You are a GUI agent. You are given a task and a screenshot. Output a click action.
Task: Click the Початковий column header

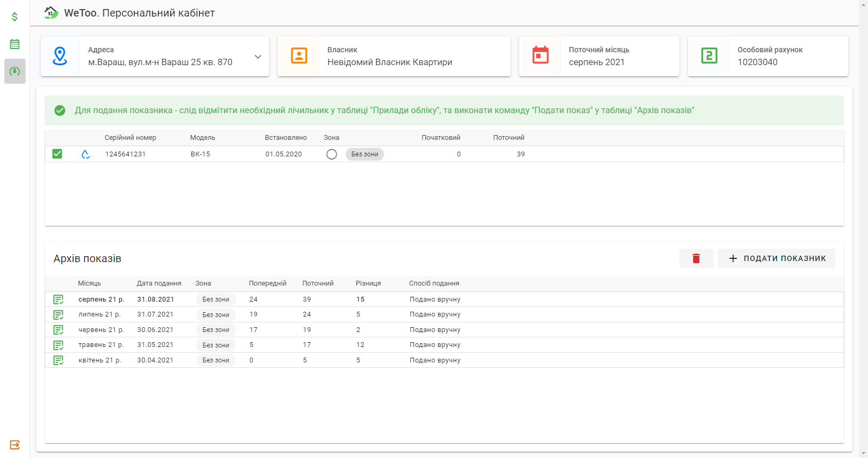pyautogui.click(x=441, y=138)
